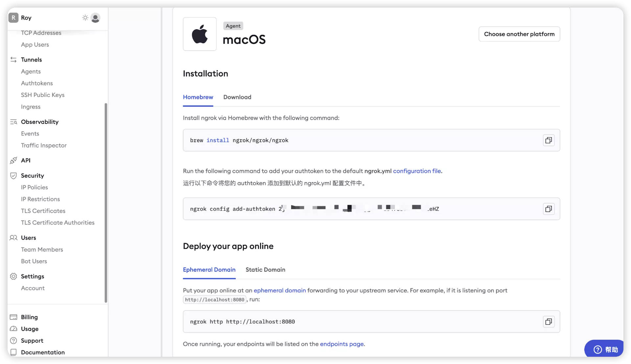Click the configuration file link

416,170
